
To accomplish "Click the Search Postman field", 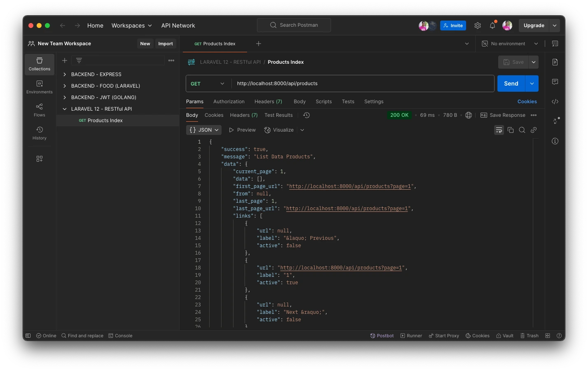I will [x=294, y=25].
